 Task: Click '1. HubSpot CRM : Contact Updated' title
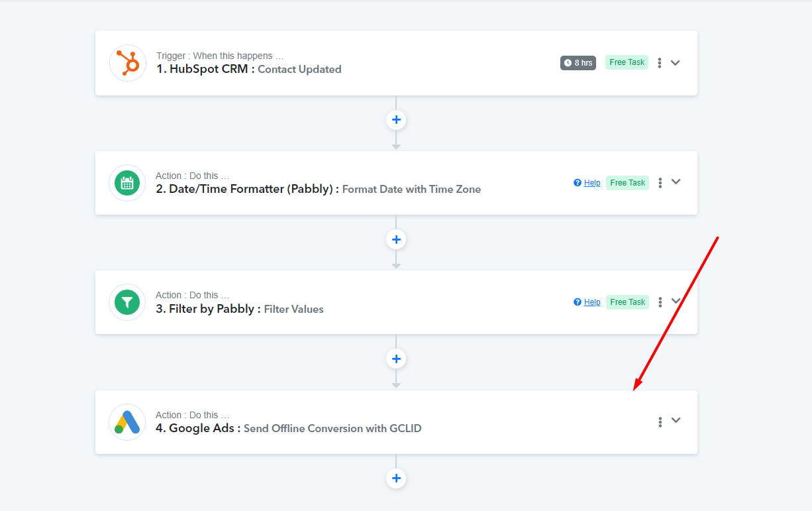point(249,69)
